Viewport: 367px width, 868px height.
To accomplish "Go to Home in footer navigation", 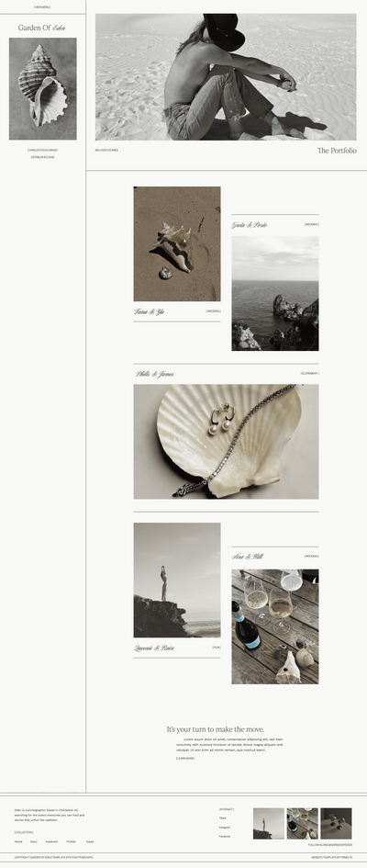I will (x=18, y=841).
